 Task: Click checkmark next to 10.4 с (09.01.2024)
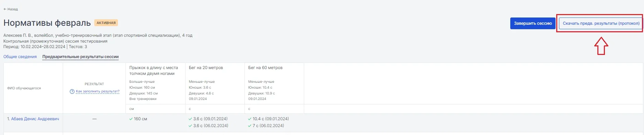(250, 119)
